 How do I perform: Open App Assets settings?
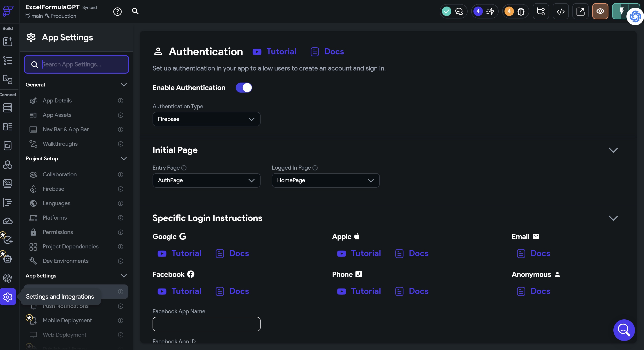click(76, 115)
